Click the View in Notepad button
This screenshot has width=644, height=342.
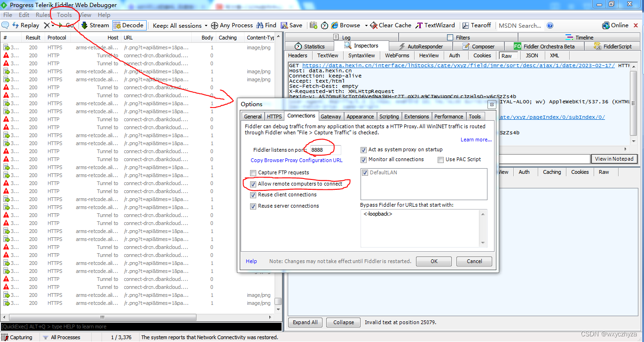614,159
